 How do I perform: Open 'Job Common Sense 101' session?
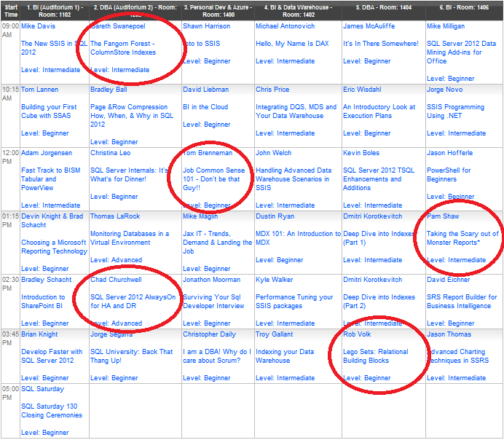point(213,179)
